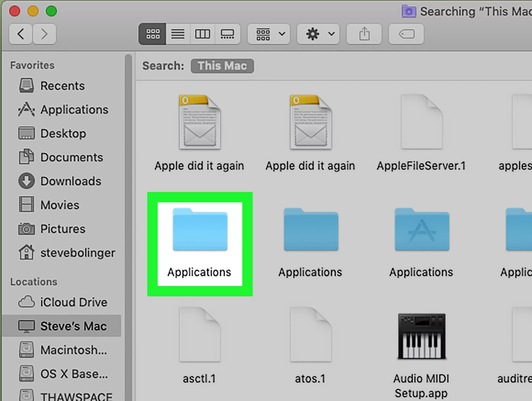Select the This Mac search scope

point(222,66)
